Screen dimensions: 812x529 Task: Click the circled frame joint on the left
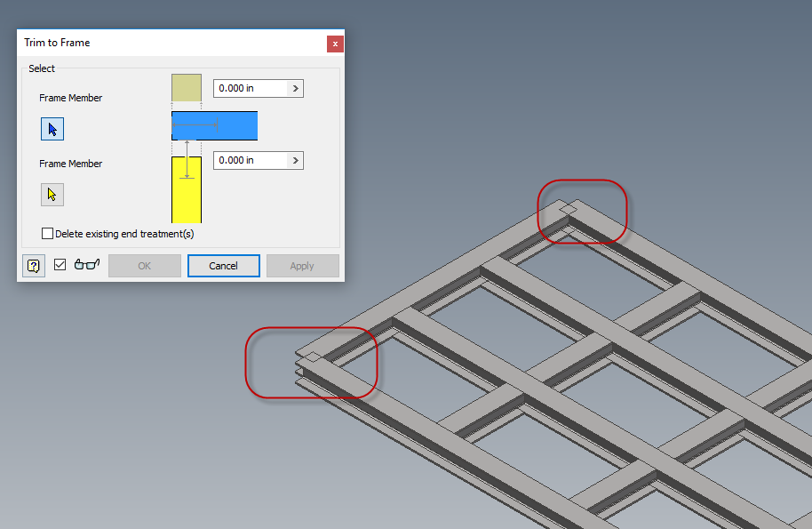coord(311,363)
